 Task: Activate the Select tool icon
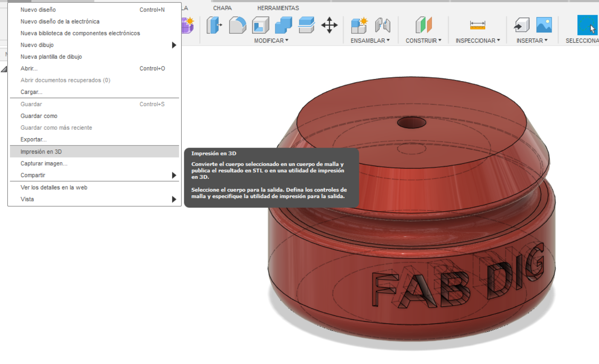[x=588, y=25]
